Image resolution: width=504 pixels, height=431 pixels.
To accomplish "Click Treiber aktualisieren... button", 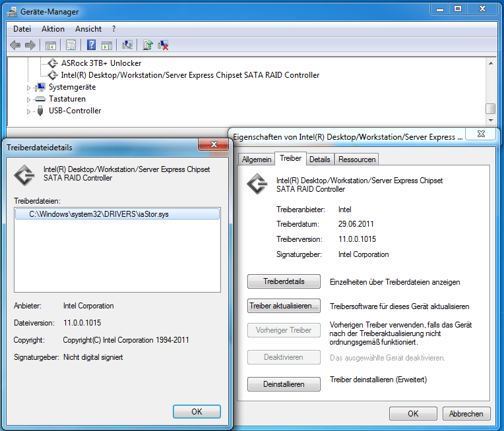I will (284, 306).
